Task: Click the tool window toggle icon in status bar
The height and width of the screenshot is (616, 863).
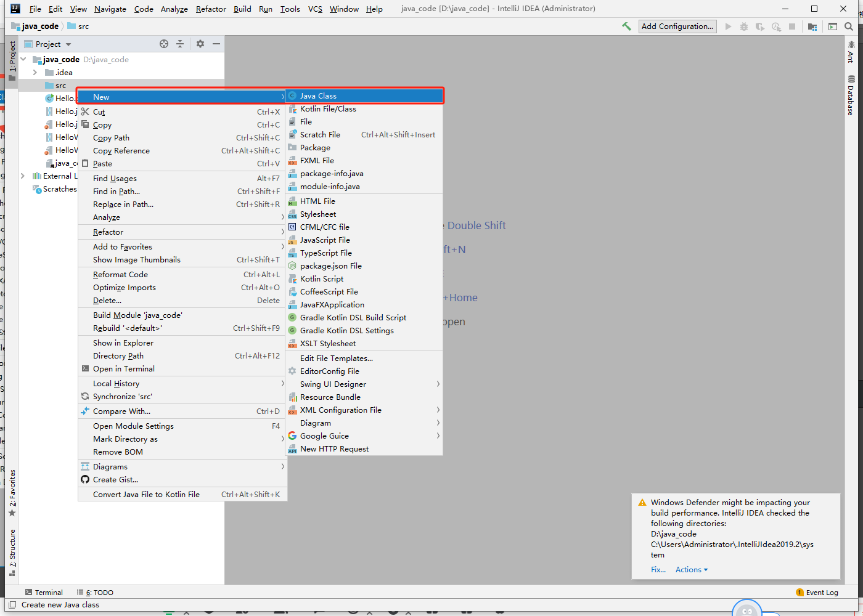Action: [x=12, y=605]
